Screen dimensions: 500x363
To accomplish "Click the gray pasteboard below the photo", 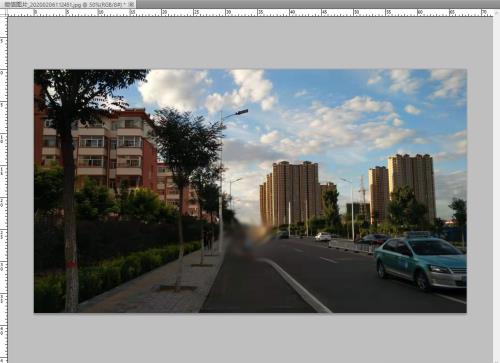I will point(250,338).
